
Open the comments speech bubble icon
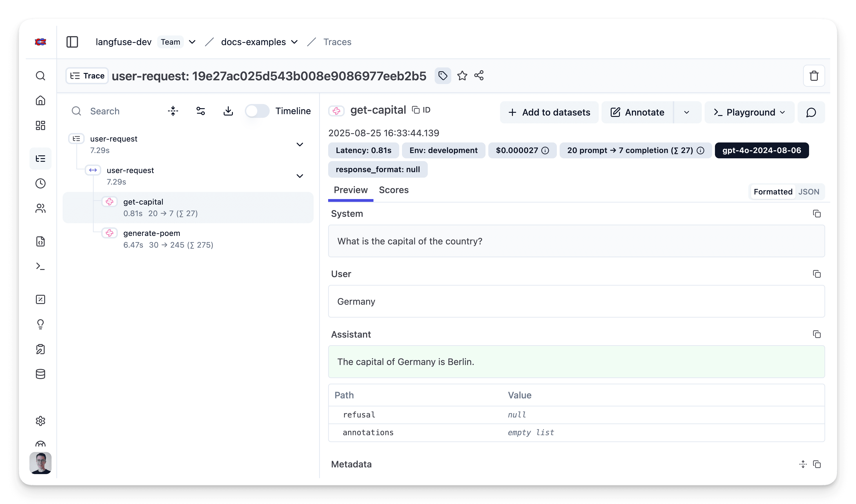pyautogui.click(x=811, y=112)
